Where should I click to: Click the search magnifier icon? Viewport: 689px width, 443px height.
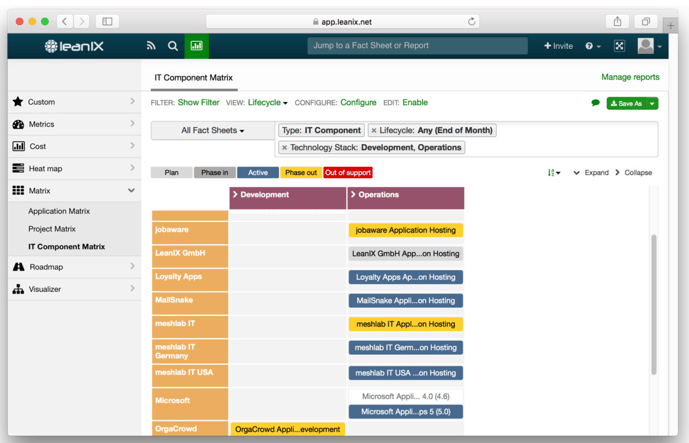[173, 46]
